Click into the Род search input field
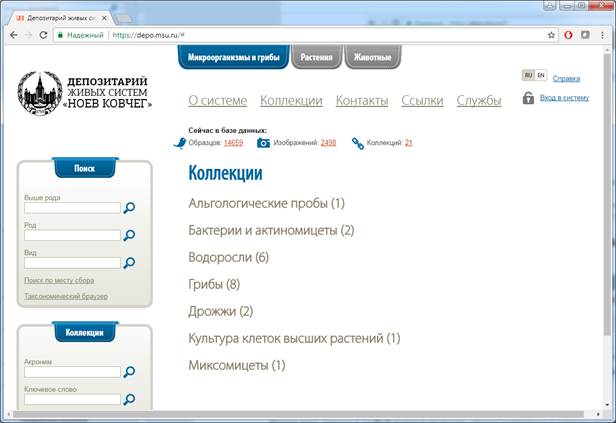The image size is (616, 423). click(x=72, y=236)
